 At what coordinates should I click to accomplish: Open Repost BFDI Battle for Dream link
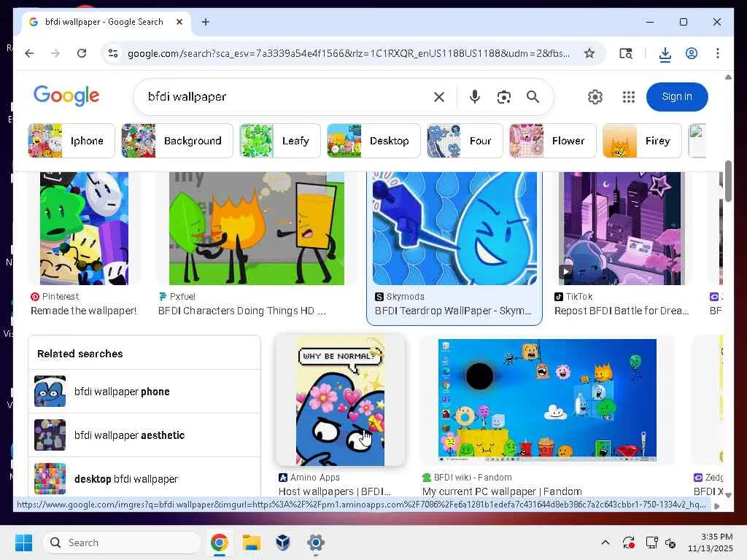(622, 311)
